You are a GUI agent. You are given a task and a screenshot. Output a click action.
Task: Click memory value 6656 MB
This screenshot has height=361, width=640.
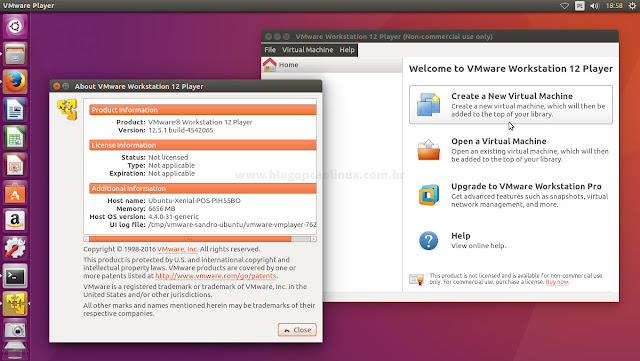(162, 209)
